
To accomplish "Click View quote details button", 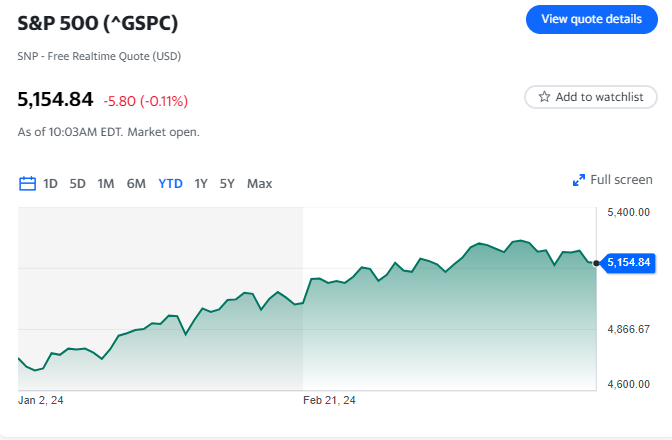I will [x=591, y=19].
